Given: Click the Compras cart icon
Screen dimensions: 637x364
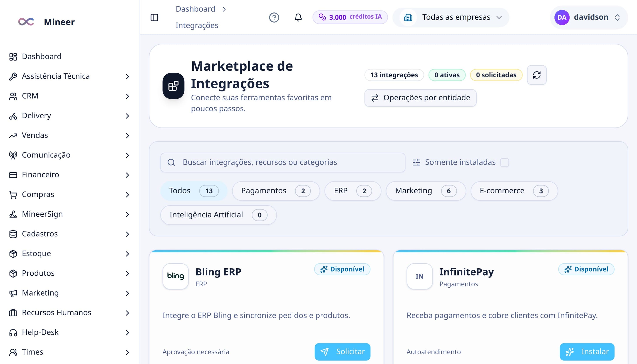Looking at the screenshot, I should 13,195.
